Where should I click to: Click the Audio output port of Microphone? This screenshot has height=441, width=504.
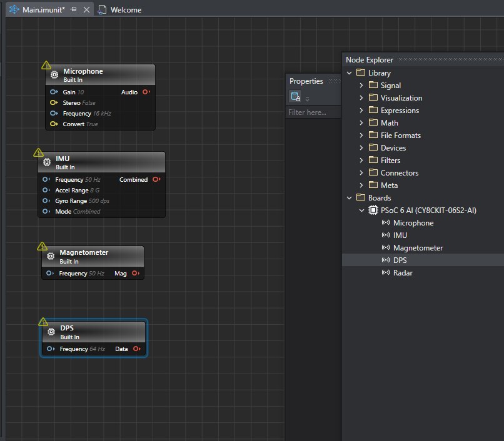(x=146, y=92)
